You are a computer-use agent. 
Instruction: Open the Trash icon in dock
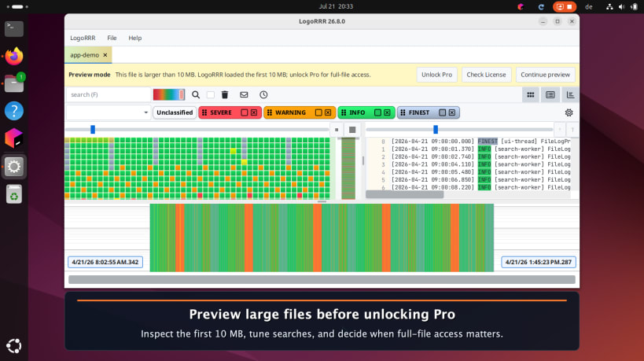[14, 193]
